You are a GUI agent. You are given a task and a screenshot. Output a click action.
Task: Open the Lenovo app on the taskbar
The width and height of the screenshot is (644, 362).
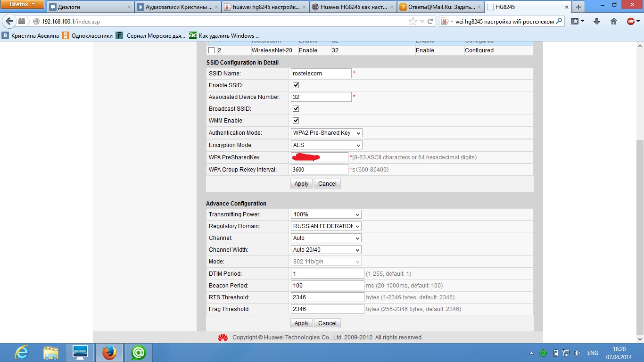tap(80, 353)
